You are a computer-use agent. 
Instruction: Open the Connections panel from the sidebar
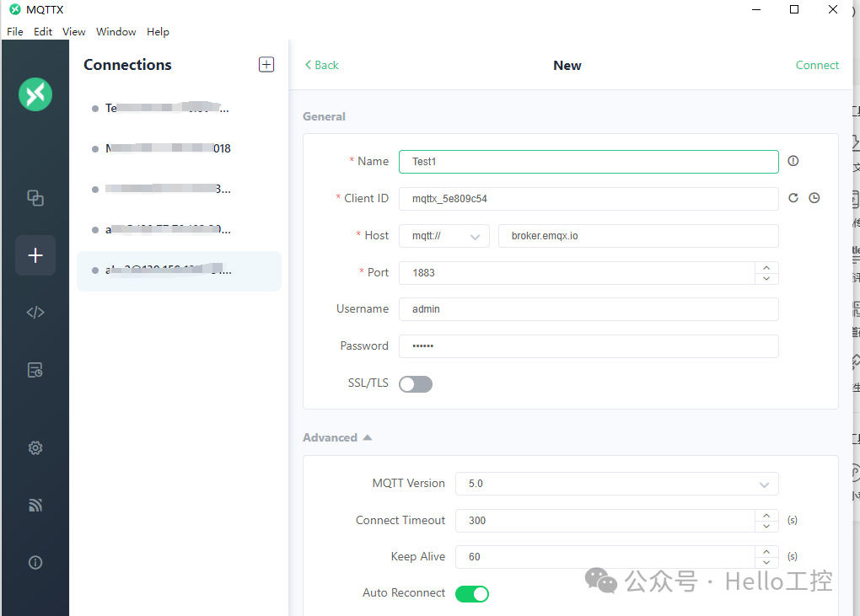coord(35,197)
